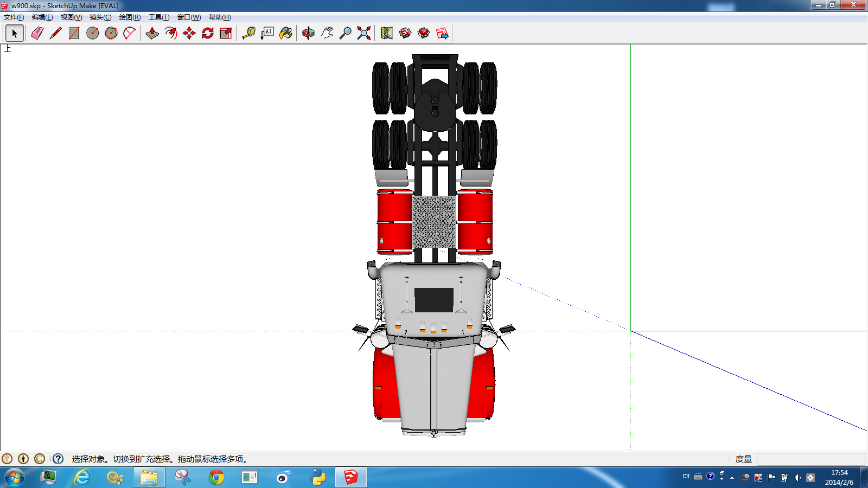Select the Rectangle drawing tool

(74, 34)
